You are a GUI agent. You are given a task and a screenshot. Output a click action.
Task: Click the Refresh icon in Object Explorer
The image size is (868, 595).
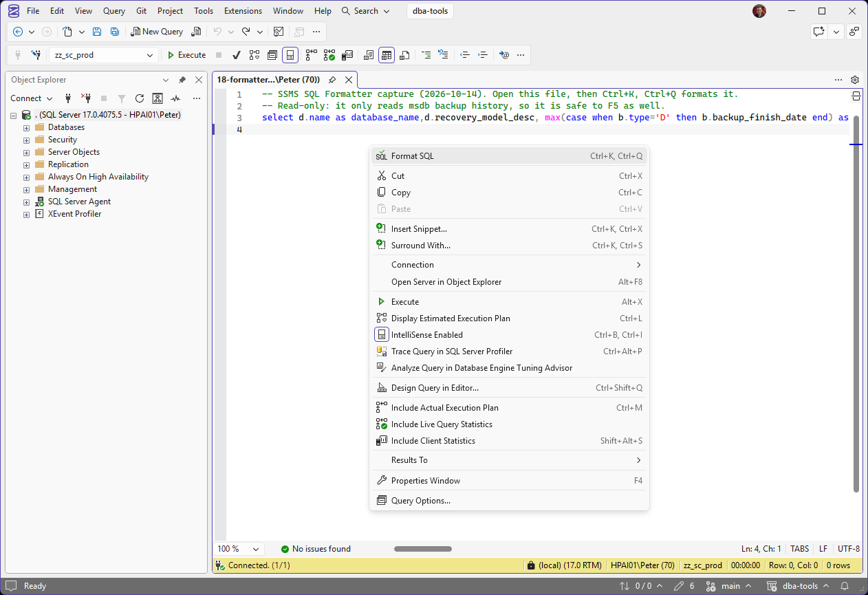point(140,98)
